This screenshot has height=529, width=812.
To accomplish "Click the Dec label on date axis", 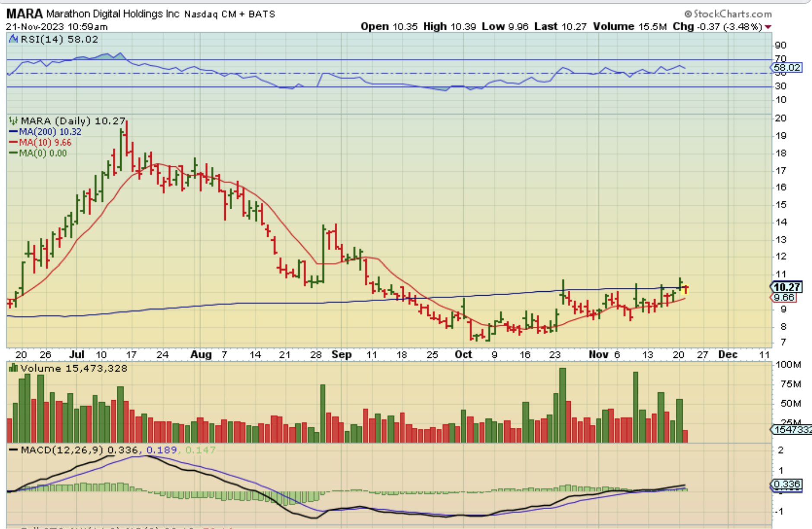I will pos(728,354).
